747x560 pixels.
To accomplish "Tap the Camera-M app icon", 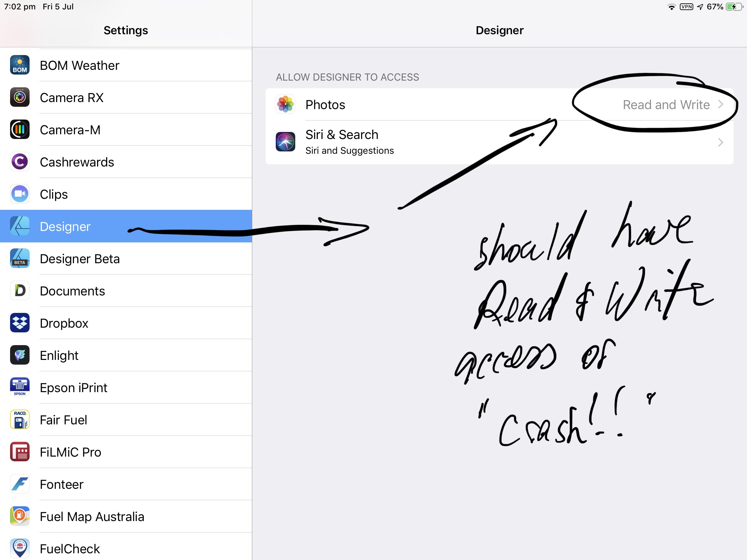I will click(19, 130).
